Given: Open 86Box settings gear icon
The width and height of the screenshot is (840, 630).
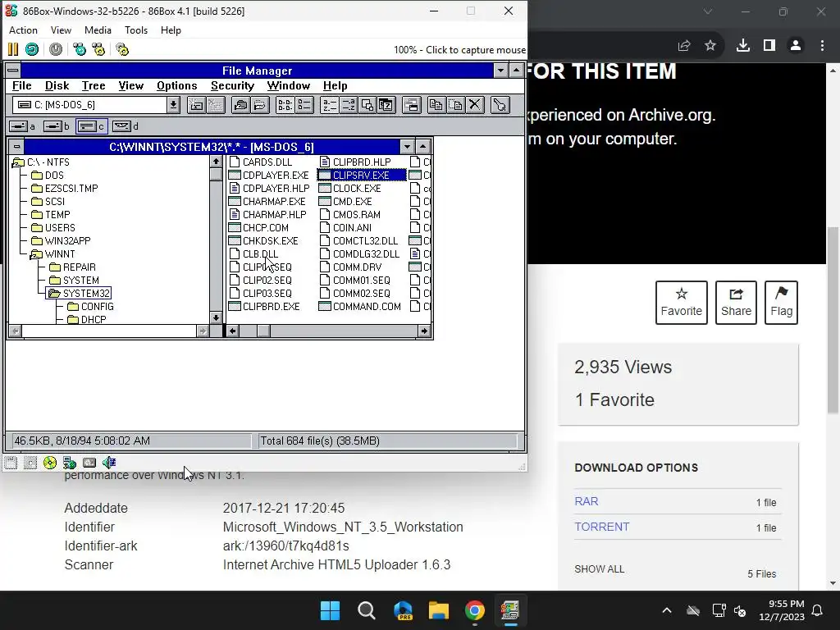Looking at the screenshot, I should (x=122, y=49).
